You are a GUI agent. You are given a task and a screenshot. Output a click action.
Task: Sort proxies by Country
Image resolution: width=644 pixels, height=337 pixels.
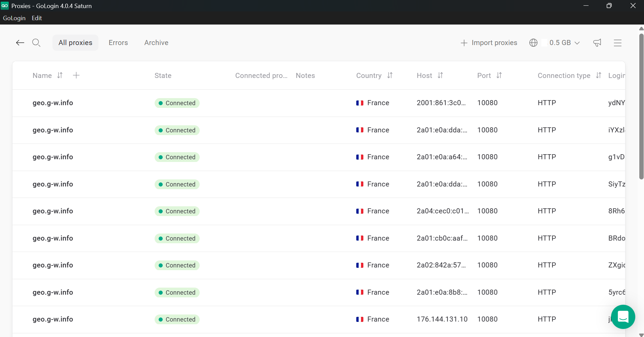tap(390, 75)
